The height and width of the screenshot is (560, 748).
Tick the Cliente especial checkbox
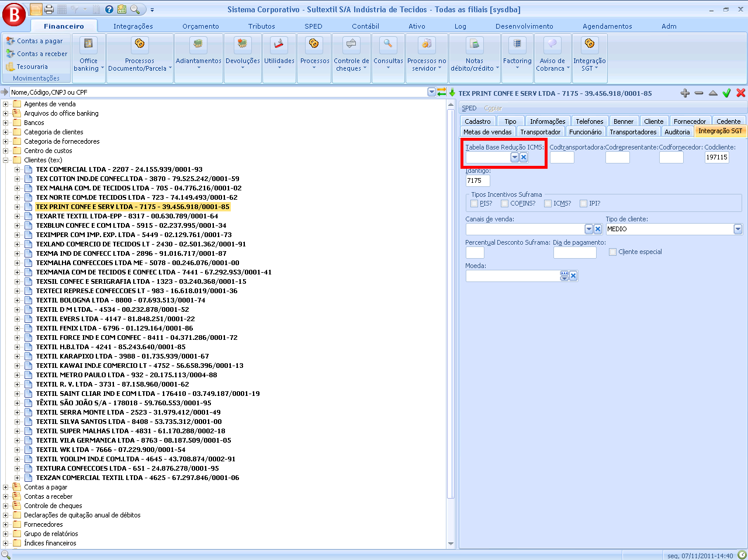612,252
